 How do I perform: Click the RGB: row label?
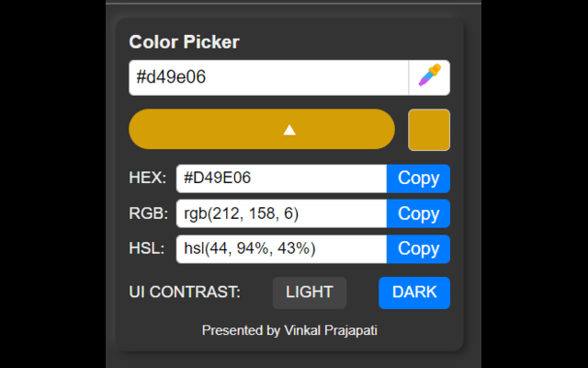(x=148, y=213)
